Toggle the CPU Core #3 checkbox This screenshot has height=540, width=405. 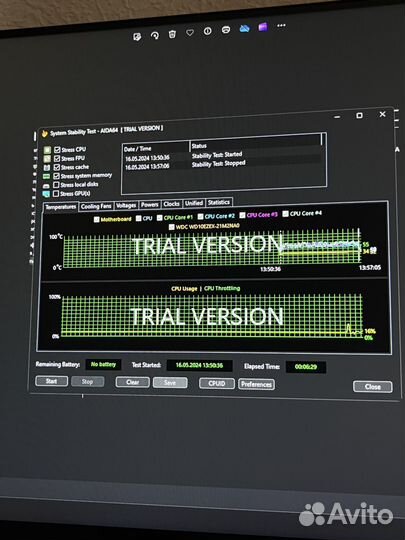[x=242, y=215]
